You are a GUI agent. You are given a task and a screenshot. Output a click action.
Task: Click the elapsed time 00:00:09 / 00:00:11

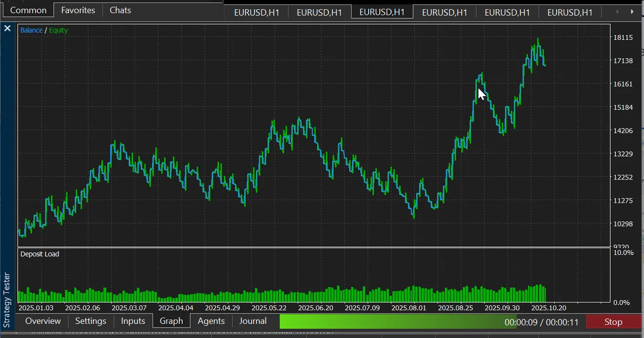click(x=542, y=322)
